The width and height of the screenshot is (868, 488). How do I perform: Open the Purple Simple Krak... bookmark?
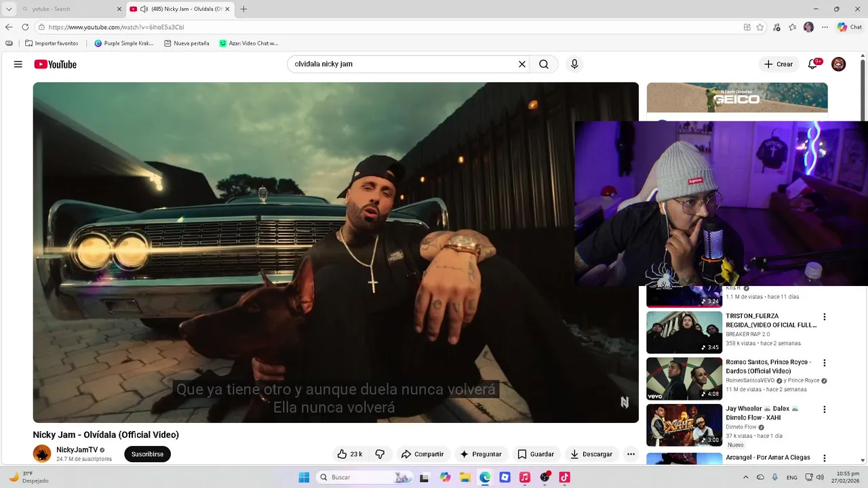click(x=124, y=43)
